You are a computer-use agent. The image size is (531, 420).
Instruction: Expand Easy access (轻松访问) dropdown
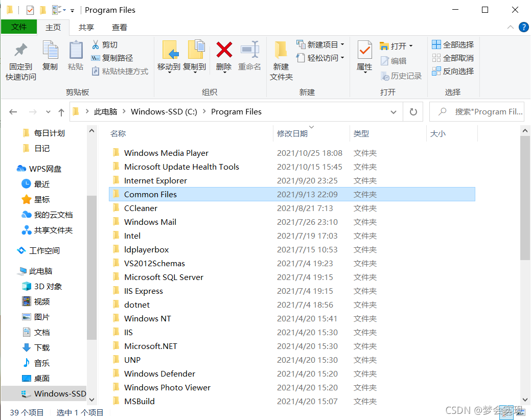342,58
